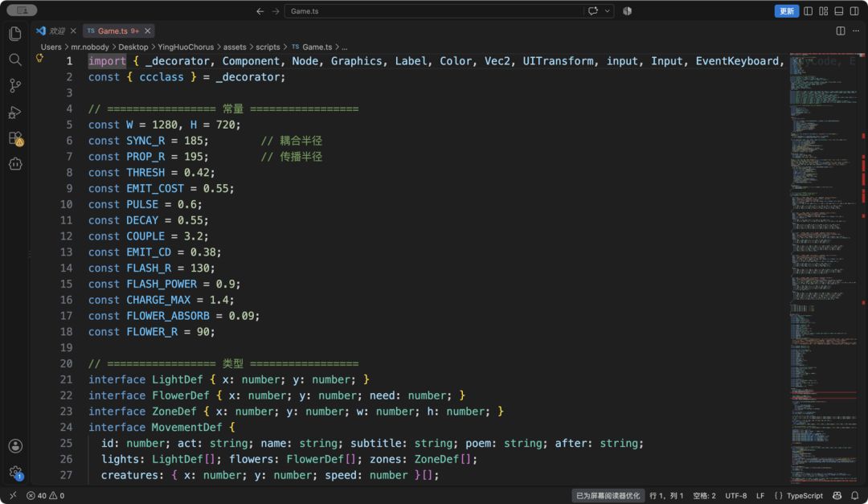Expand the chat dropdown arrow in title bar

tap(608, 11)
